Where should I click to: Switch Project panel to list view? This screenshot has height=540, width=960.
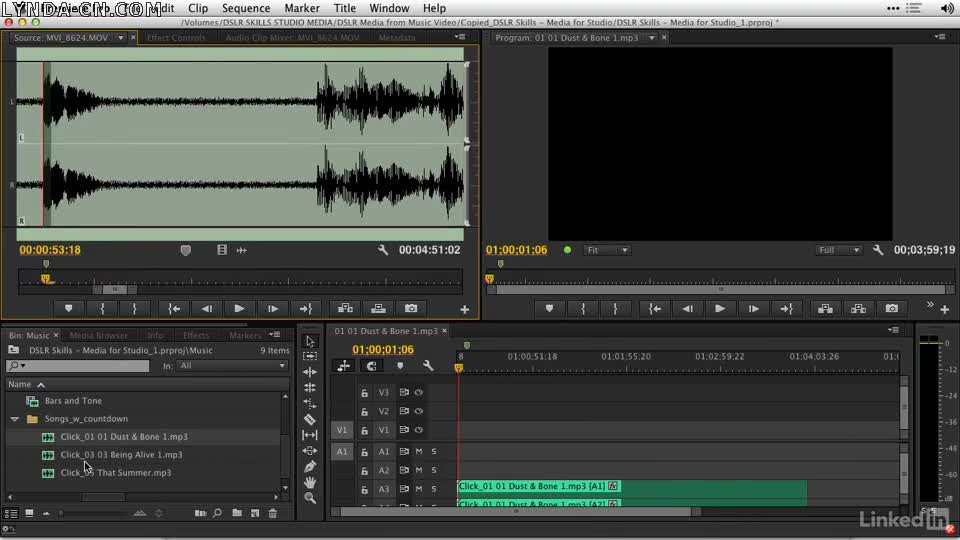pos(11,513)
